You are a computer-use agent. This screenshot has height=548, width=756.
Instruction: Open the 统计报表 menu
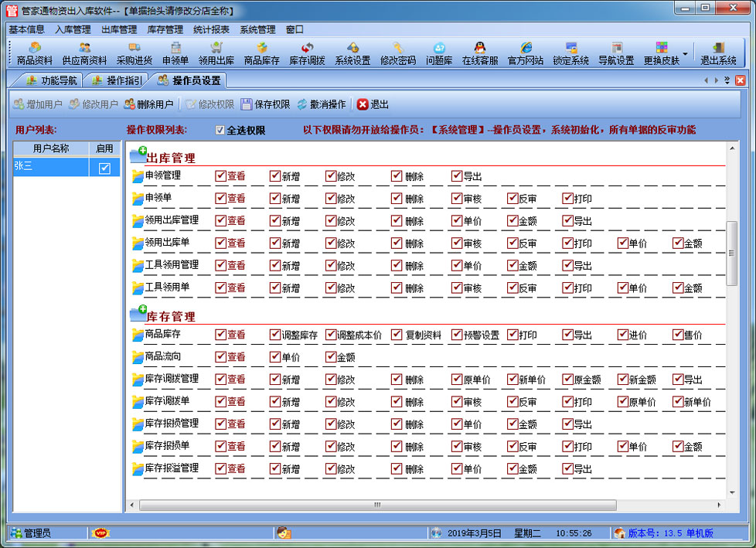(211, 29)
